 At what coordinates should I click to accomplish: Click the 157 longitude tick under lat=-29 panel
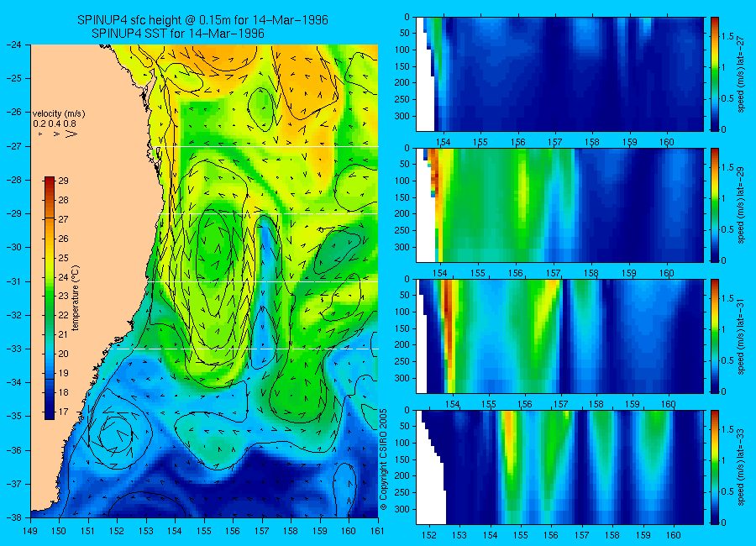[x=554, y=273]
